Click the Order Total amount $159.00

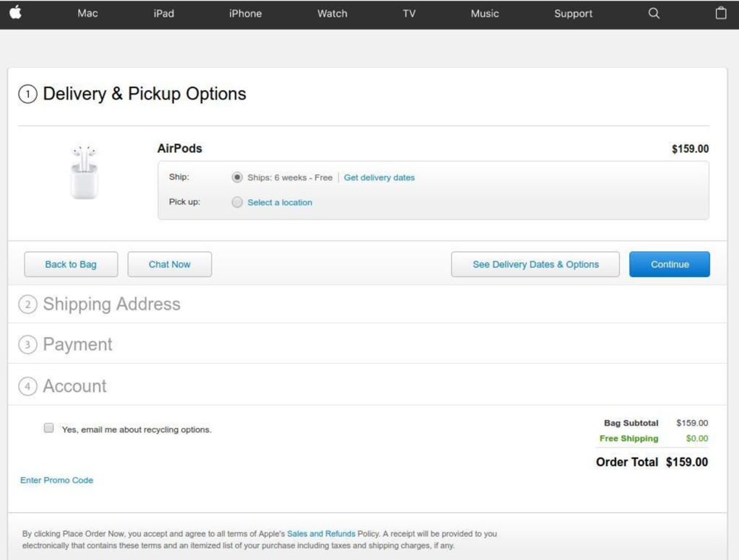coord(687,462)
